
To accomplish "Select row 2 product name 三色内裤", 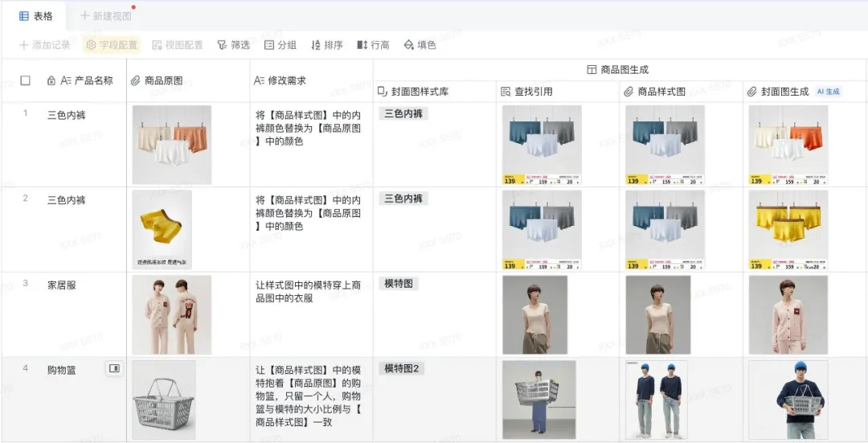I will coord(67,200).
